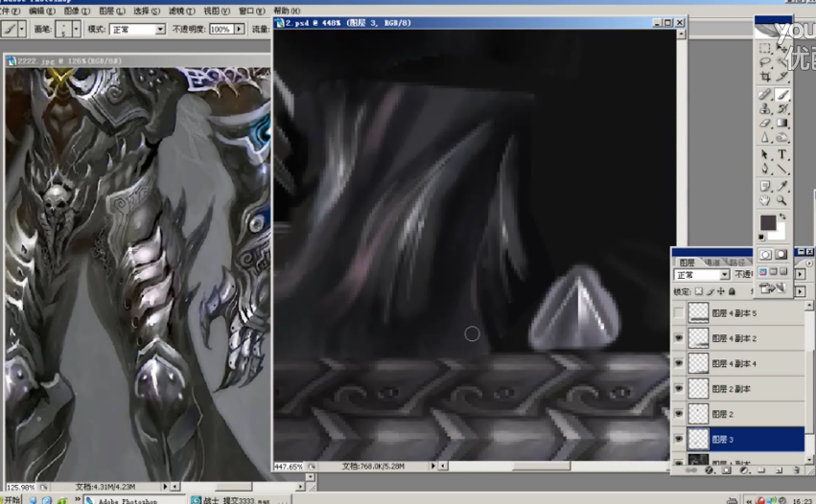
Task: Select the Clone Stamp tool
Action: tap(764, 108)
